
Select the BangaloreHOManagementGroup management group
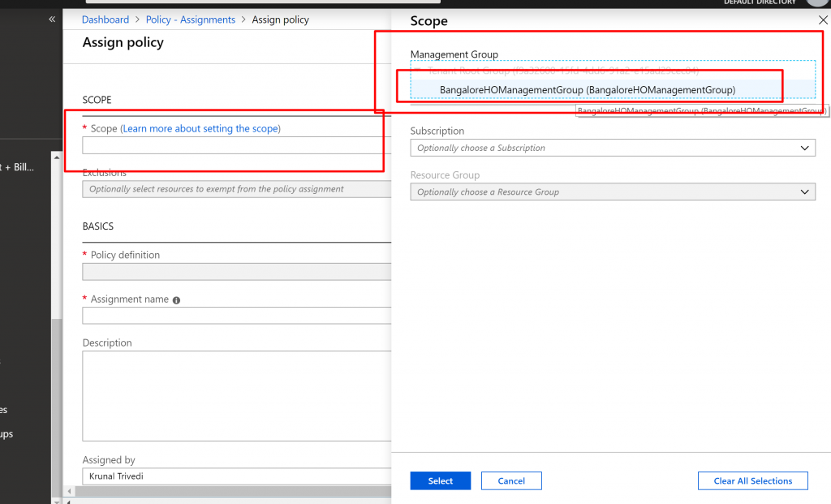587,89
